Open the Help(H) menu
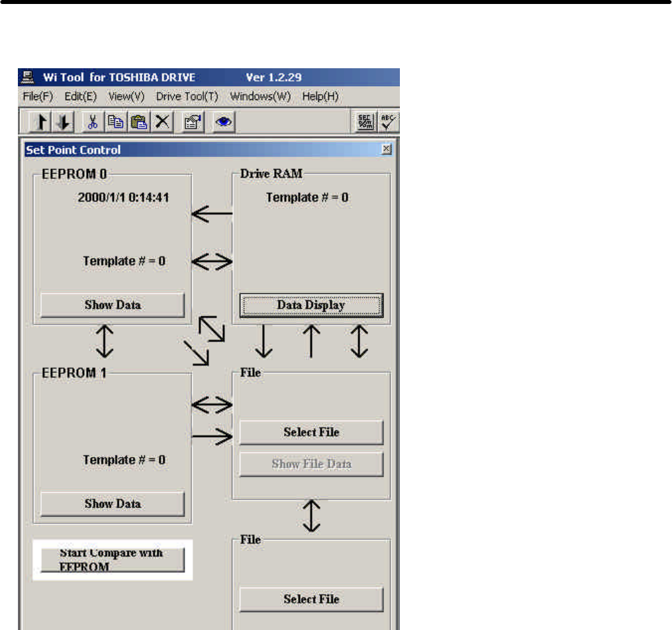The height and width of the screenshot is (630, 672). click(320, 97)
